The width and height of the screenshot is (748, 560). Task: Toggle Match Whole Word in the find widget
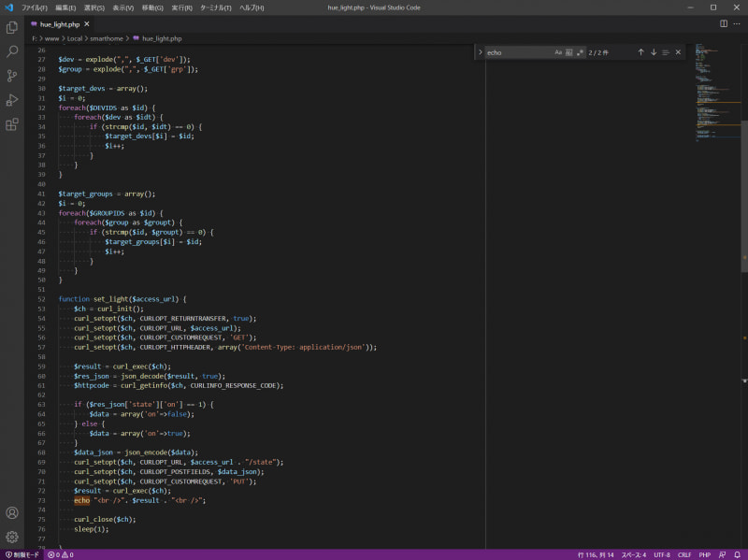pos(569,52)
